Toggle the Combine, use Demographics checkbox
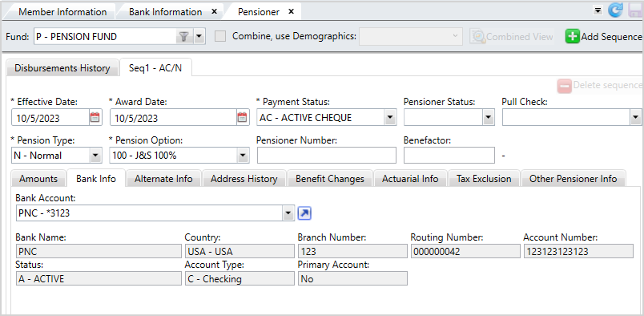The image size is (644, 316). click(221, 36)
